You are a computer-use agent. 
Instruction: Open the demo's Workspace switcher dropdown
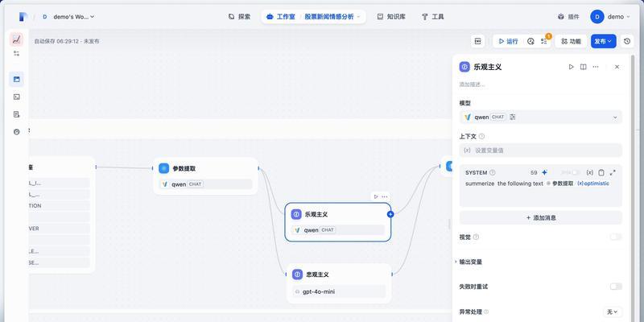[x=68, y=17]
